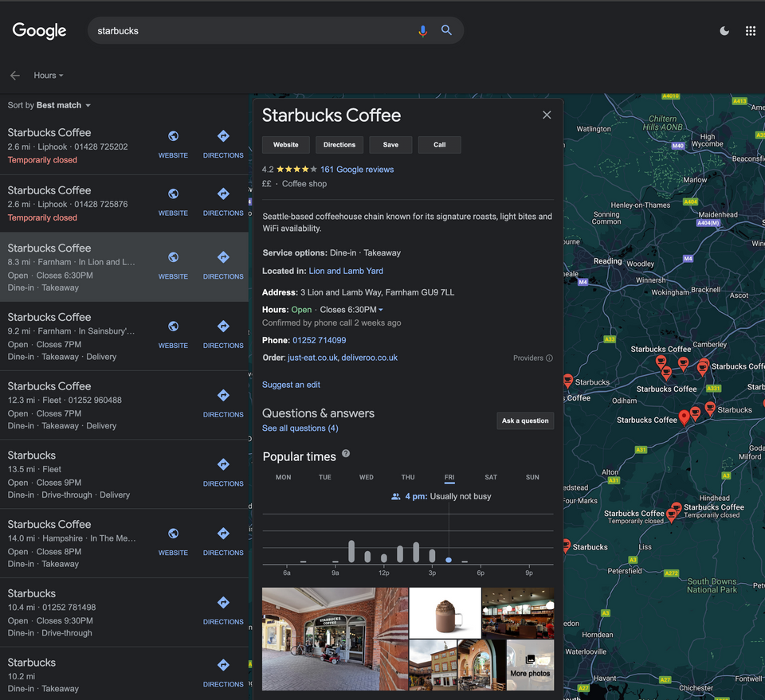Get directions to Fleet 01252 960488 Starbucks

click(223, 404)
